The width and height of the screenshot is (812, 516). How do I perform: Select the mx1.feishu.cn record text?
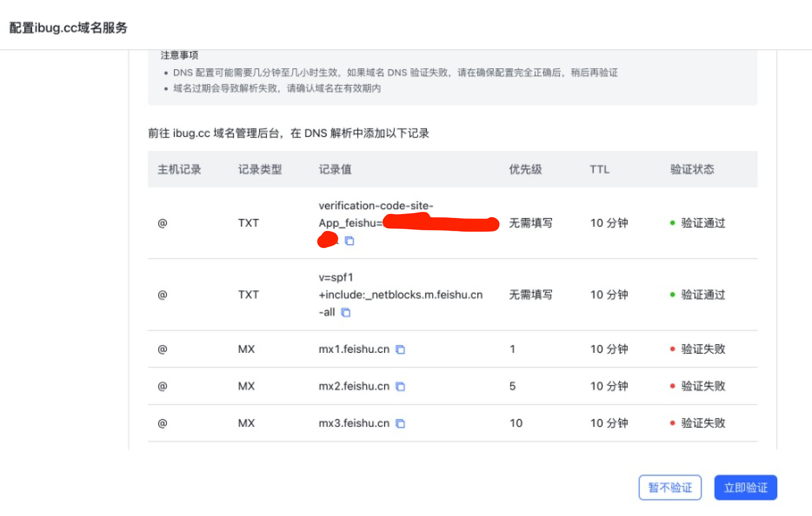354,349
